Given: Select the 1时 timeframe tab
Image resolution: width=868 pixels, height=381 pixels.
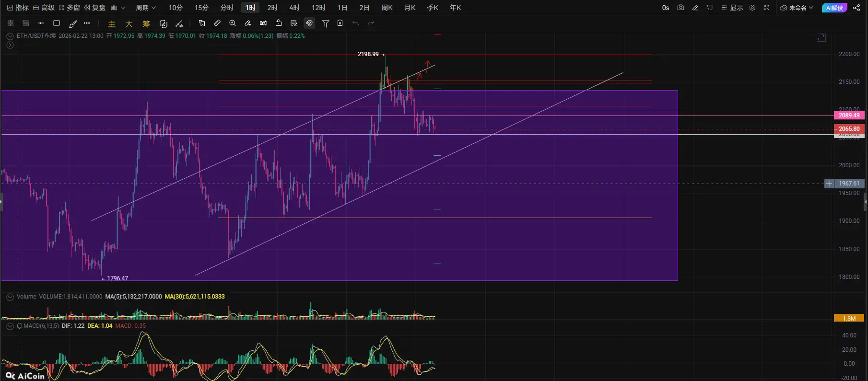Looking at the screenshot, I should pyautogui.click(x=250, y=8).
